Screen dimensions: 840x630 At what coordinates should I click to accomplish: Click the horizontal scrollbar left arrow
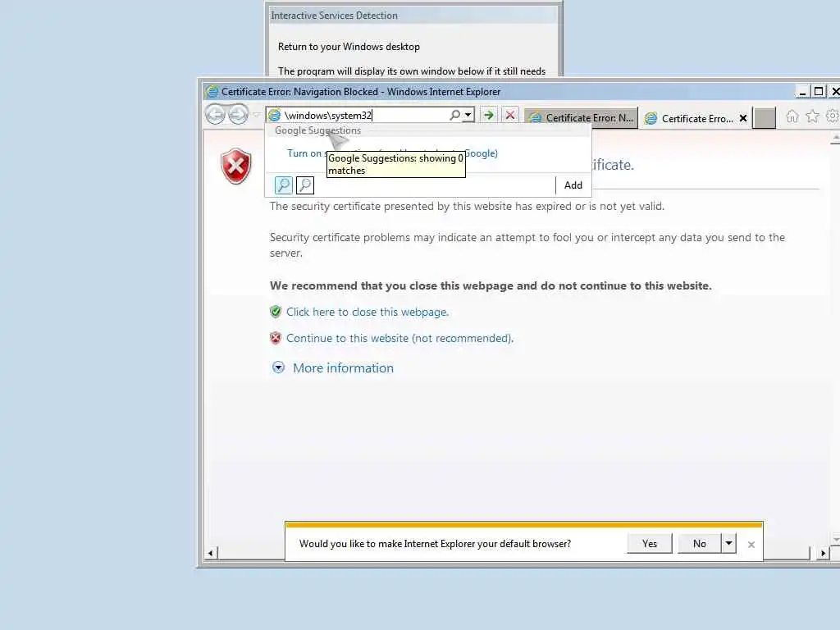pos(211,553)
